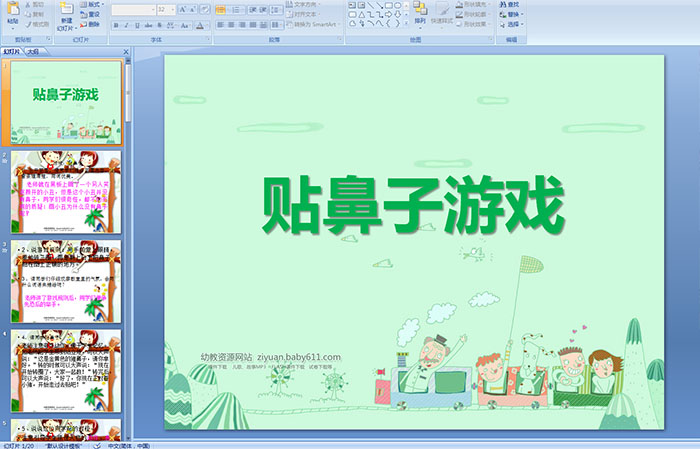Align text left in paragraph group
Screen dimensions: 700x449
coord(220,25)
